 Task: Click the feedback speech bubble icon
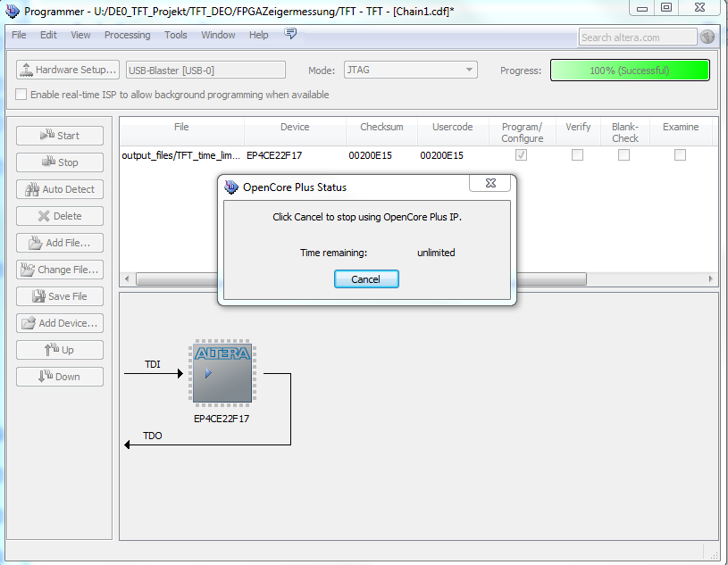pyautogui.click(x=290, y=33)
